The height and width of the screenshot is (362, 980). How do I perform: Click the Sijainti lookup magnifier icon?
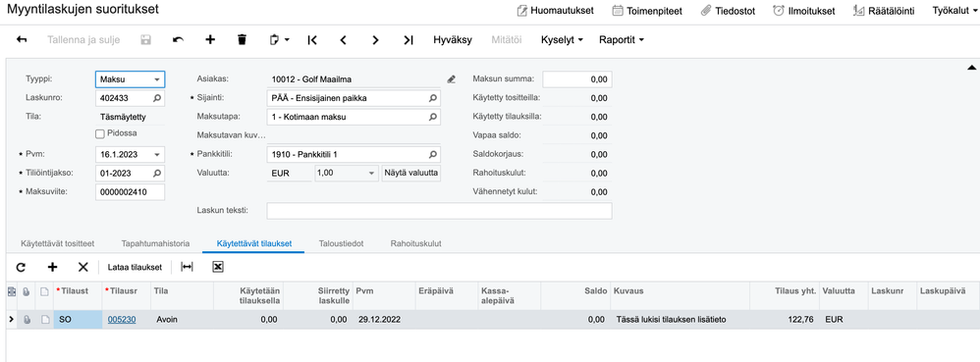pyautogui.click(x=432, y=98)
